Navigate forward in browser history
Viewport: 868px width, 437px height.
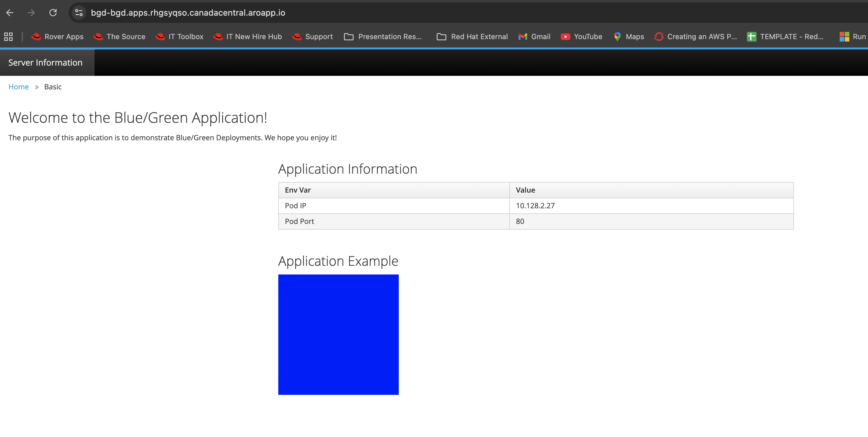pos(31,13)
